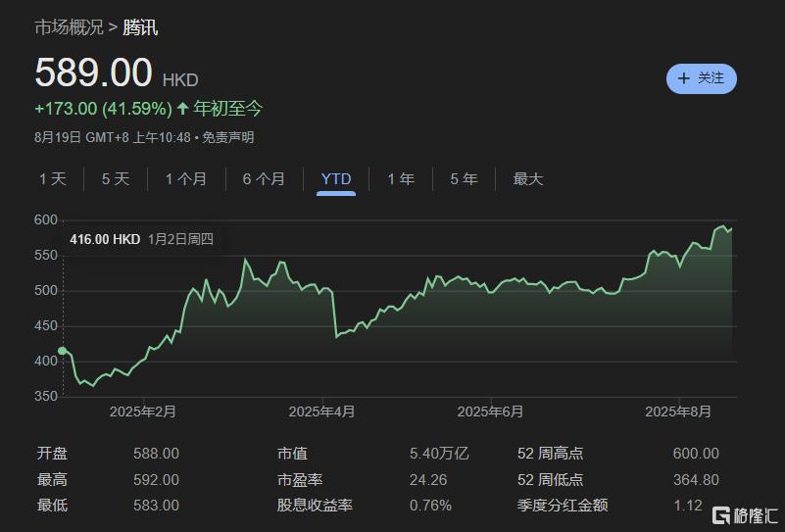Click the 2025年2月 axis label

(x=143, y=411)
